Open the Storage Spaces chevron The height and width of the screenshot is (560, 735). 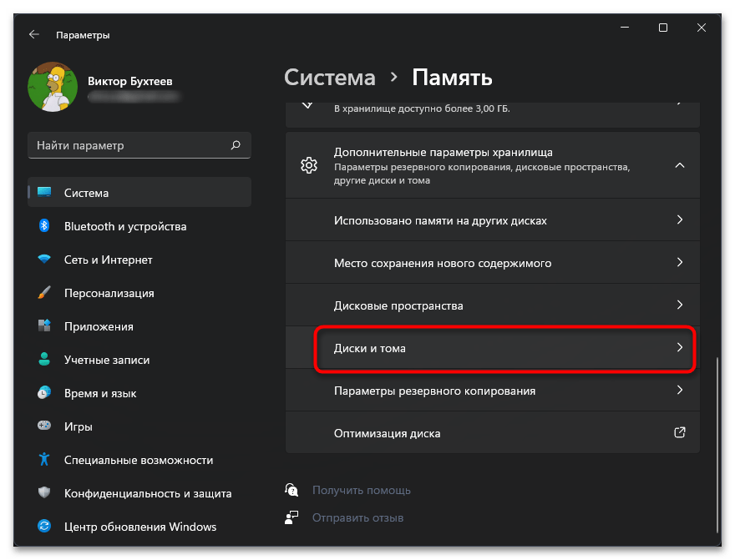(x=680, y=305)
